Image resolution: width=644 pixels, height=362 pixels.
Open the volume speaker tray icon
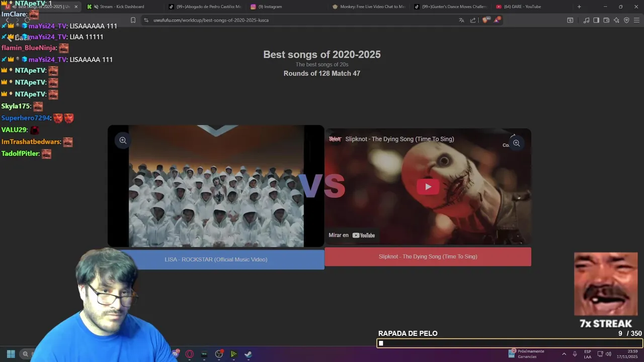click(x=608, y=354)
